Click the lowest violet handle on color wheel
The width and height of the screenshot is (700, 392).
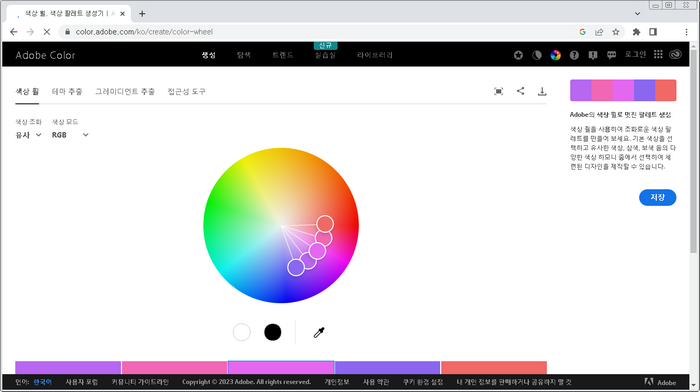coord(296,267)
